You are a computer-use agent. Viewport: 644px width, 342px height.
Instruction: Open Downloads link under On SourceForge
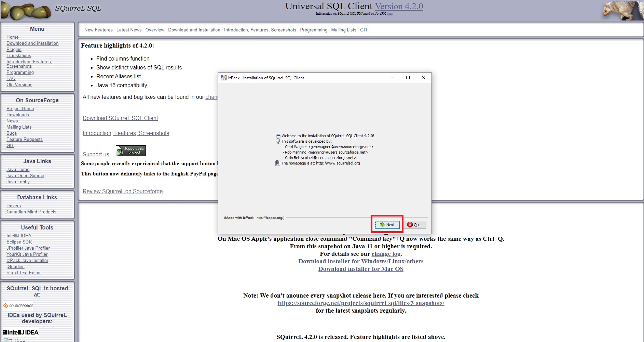(x=18, y=115)
